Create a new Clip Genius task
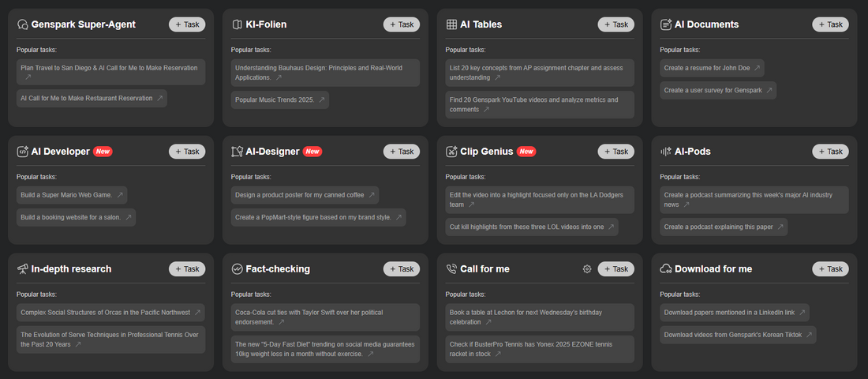Viewport: 868px width, 379px height. (615, 151)
